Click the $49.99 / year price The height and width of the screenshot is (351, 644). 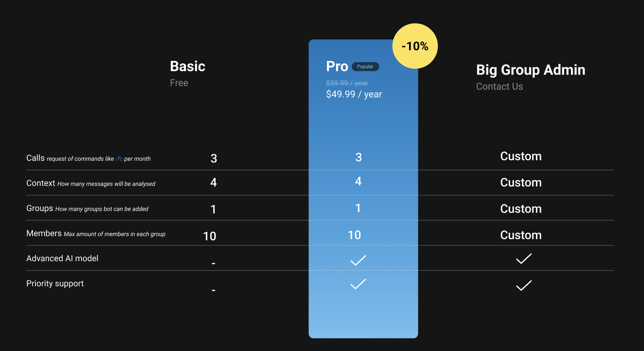coord(354,94)
